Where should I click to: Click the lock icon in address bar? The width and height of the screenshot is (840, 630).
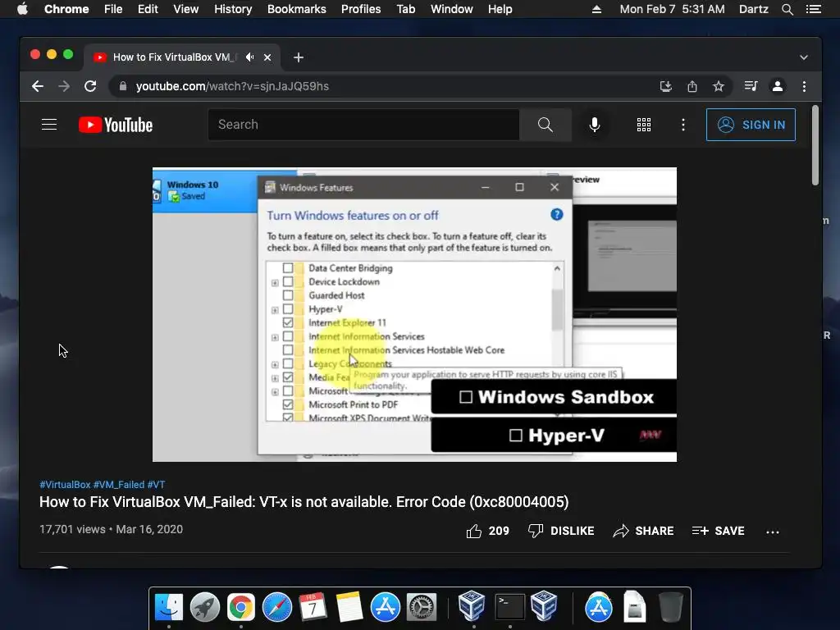point(123,86)
